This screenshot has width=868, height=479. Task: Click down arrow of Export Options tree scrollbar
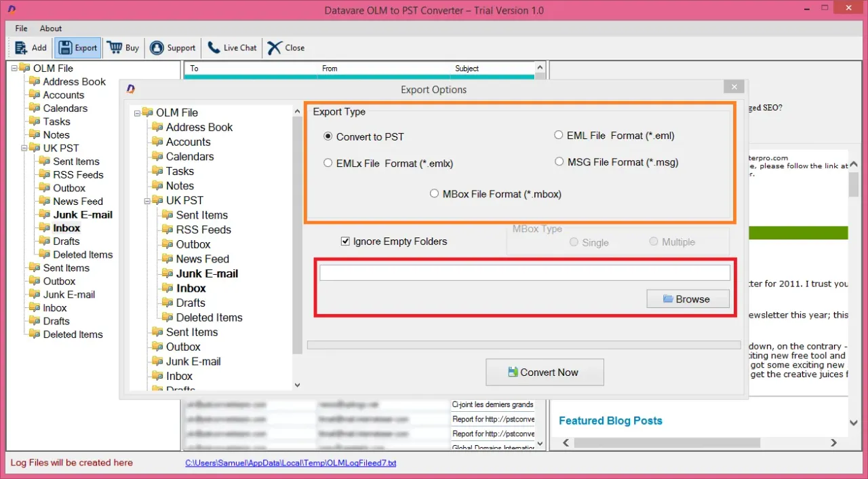pos(297,385)
